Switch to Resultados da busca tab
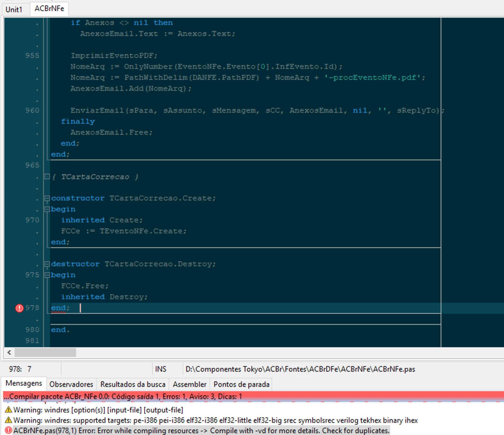 (133, 384)
